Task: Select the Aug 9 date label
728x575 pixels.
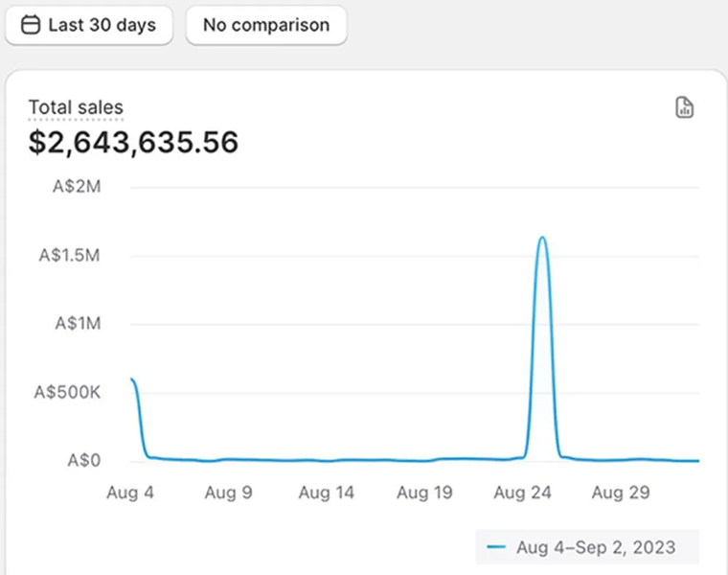Action: point(228,493)
